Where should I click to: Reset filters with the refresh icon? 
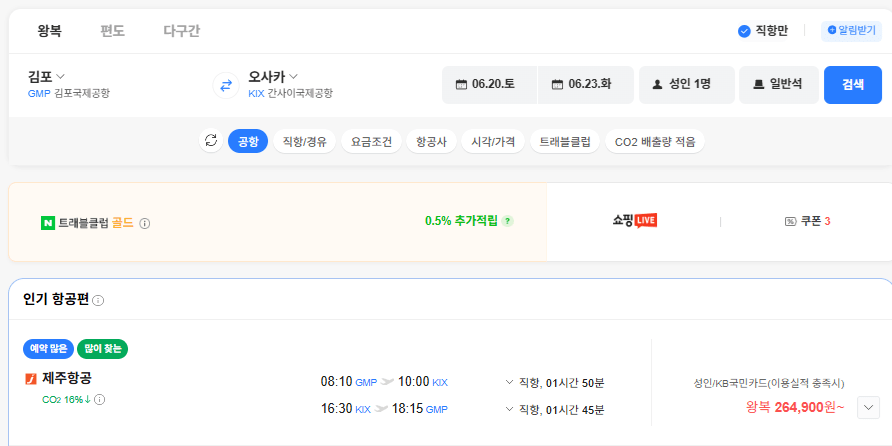pos(211,141)
